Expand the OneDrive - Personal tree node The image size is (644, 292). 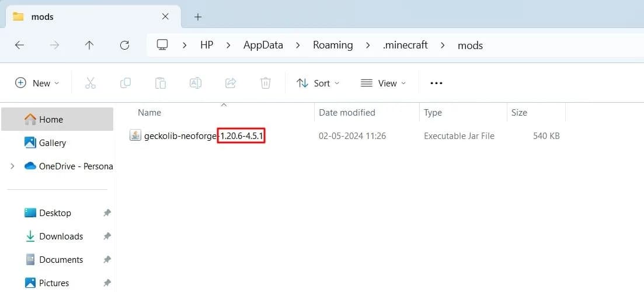pos(12,166)
